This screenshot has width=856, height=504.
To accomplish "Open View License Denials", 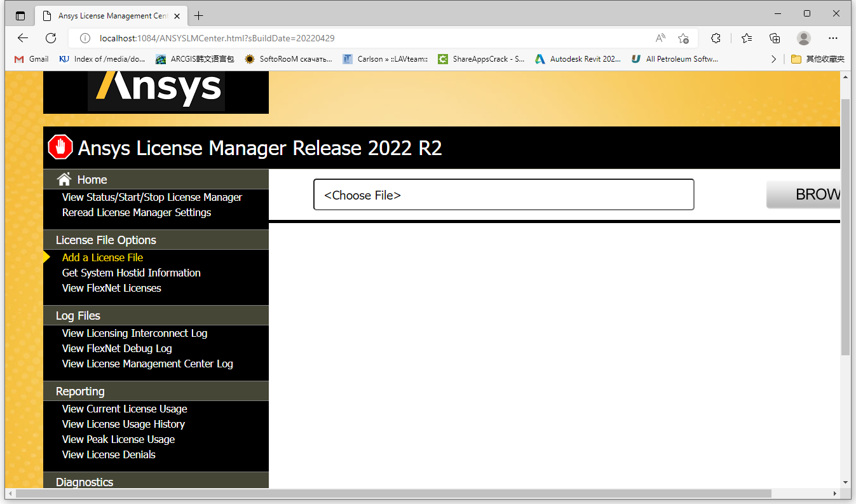I will click(109, 454).
